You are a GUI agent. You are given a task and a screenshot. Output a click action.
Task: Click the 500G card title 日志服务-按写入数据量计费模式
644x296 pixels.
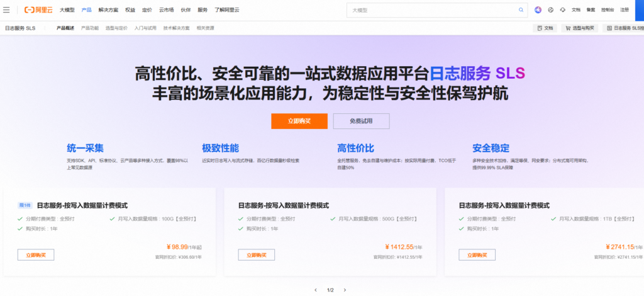click(284, 205)
